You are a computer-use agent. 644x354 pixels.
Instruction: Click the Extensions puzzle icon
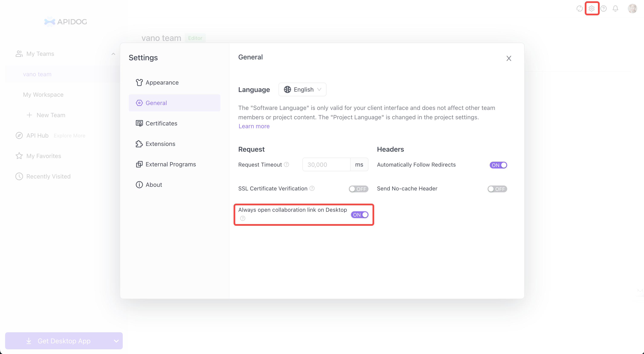pos(139,144)
